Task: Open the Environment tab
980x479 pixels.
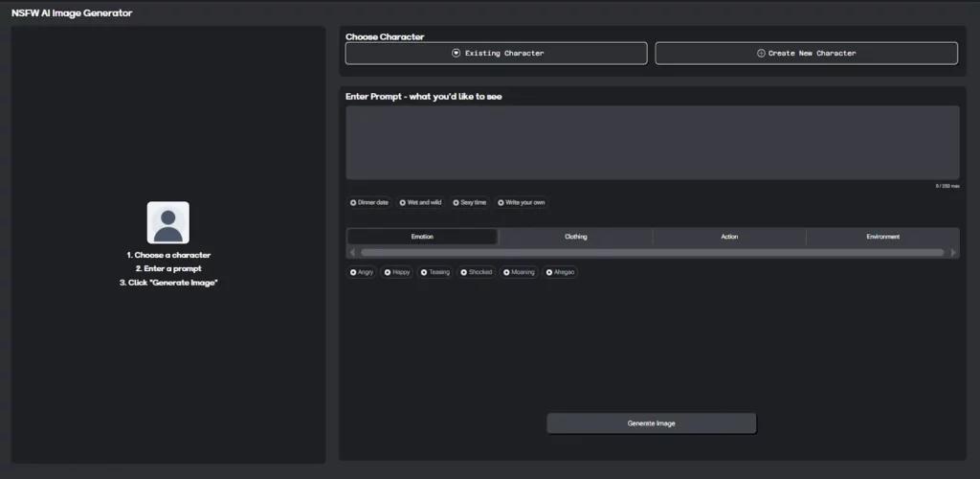Action: 882,237
